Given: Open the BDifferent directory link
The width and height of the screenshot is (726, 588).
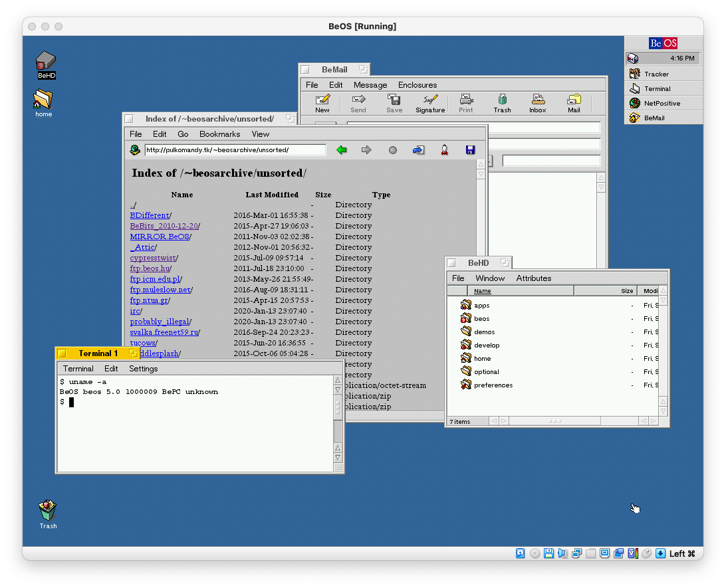Looking at the screenshot, I should tap(150, 215).
